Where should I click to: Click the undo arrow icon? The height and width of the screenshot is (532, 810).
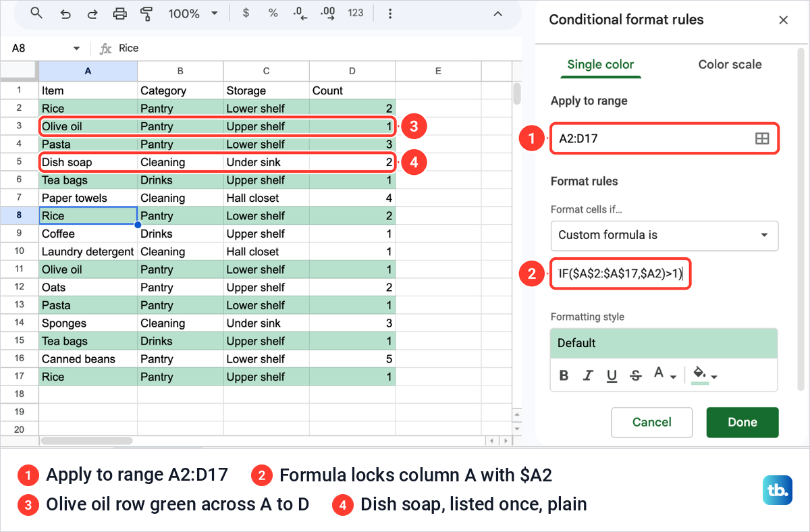pos(65,14)
